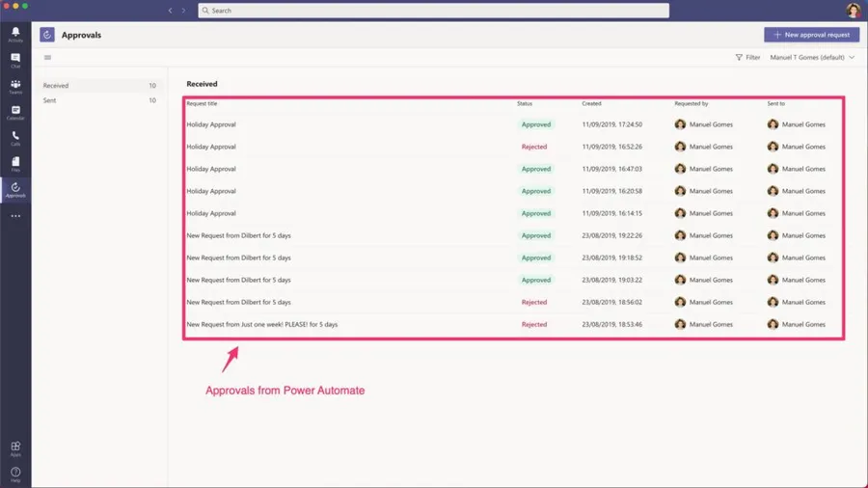Open the Filter options
Image resolution: width=868 pixels, height=488 pixels.
point(747,58)
